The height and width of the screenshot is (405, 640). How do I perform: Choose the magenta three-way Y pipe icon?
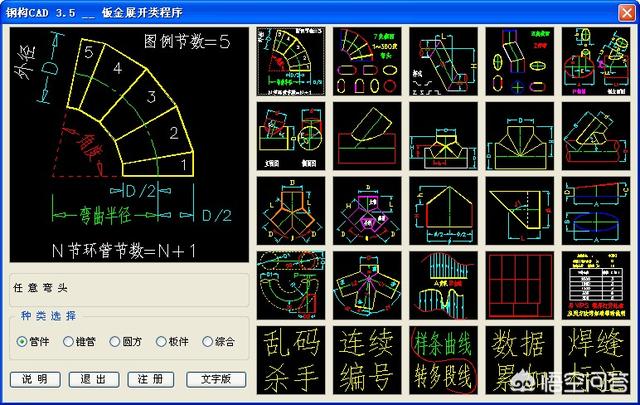pyautogui.click(x=367, y=211)
